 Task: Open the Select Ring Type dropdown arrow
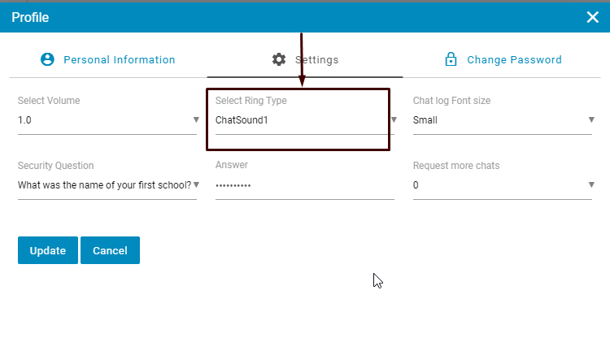click(x=394, y=120)
